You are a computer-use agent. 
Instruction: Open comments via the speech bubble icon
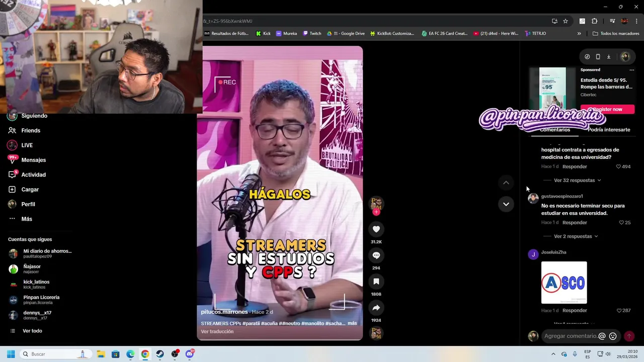376,255
